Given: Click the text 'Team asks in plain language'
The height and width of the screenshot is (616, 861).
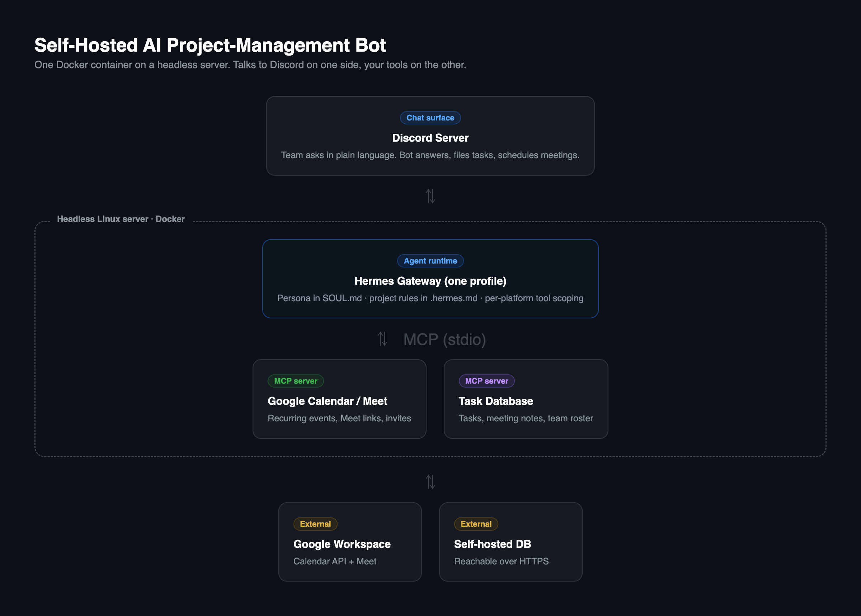Looking at the screenshot, I should [x=338, y=155].
